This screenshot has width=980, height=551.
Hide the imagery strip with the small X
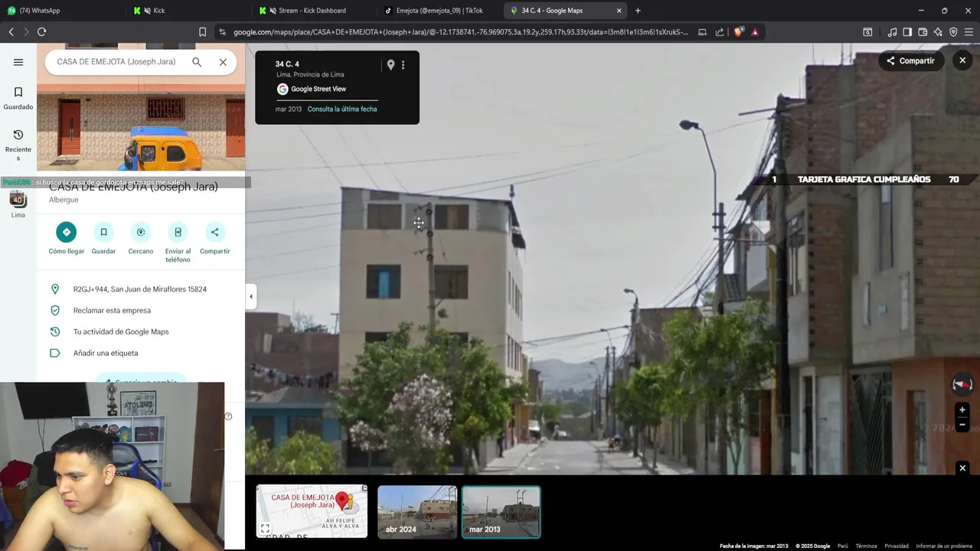pos(962,468)
